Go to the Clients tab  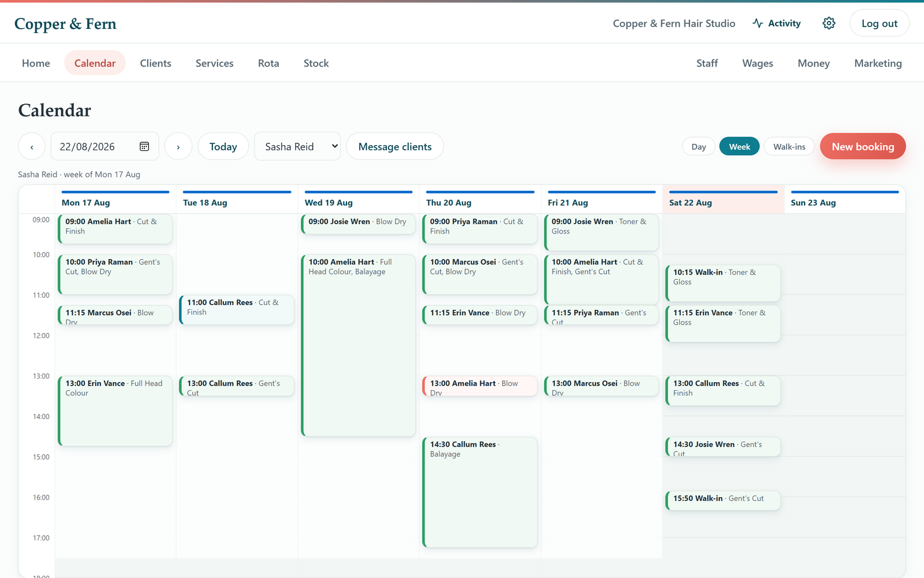pos(155,63)
